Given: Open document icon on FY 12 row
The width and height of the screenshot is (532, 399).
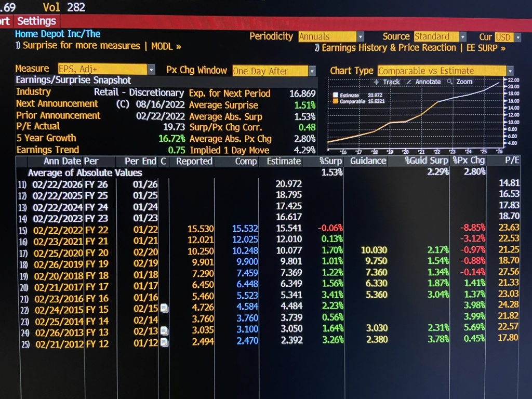Looking at the screenshot, I should click(x=164, y=342).
